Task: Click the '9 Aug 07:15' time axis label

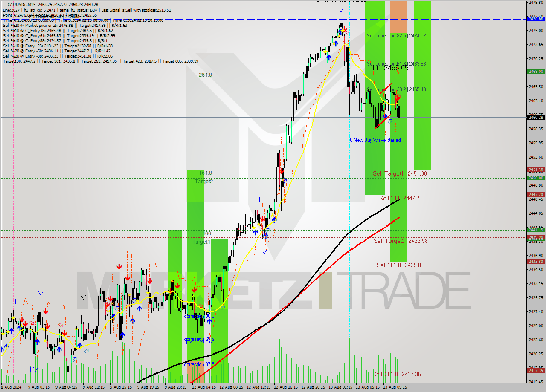Action: click(66, 387)
